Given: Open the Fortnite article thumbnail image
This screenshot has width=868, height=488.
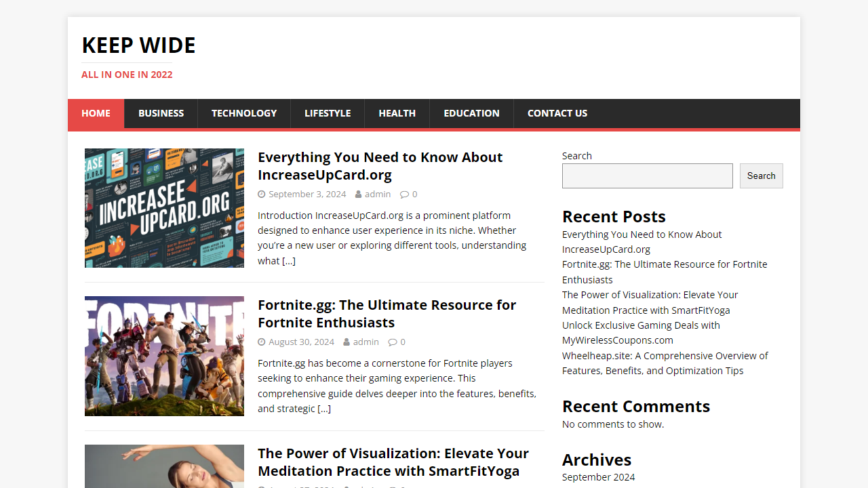Looking at the screenshot, I should [164, 356].
